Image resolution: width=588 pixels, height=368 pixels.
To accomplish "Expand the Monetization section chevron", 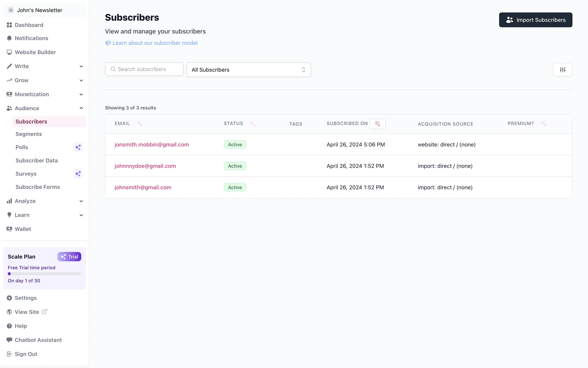I will (81, 94).
